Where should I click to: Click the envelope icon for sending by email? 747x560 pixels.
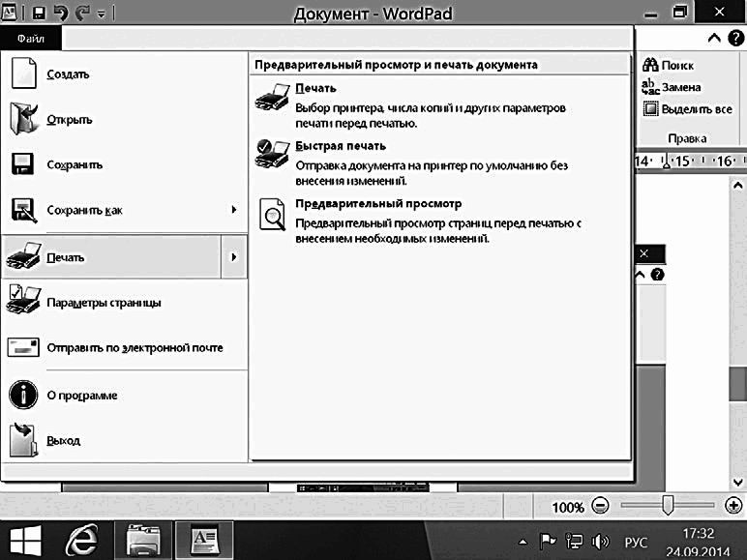point(23,347)
